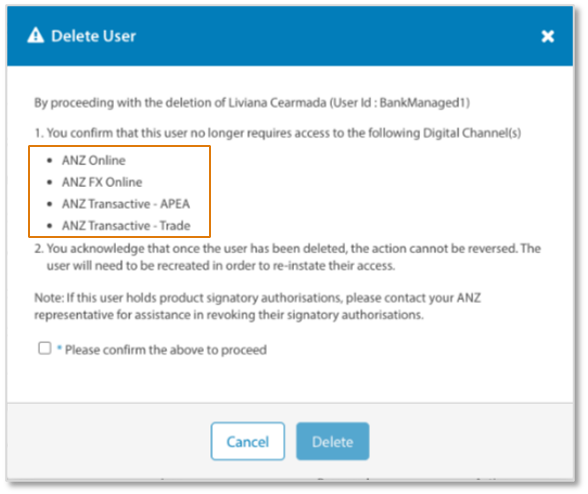Click the blue required asterisk beside checkbox
Viewport: 588px width, 494px height.
[x=59, y=348]
